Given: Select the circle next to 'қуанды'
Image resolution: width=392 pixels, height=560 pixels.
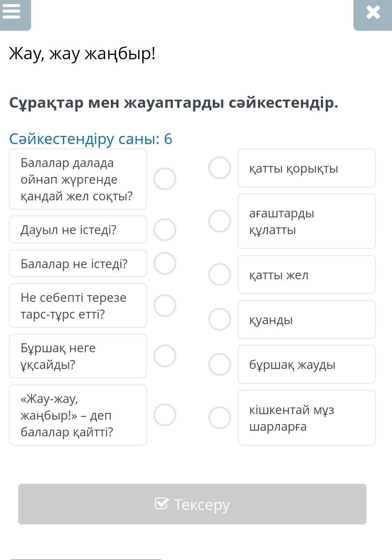Looking at the screenshot, I should click(220, 319).
